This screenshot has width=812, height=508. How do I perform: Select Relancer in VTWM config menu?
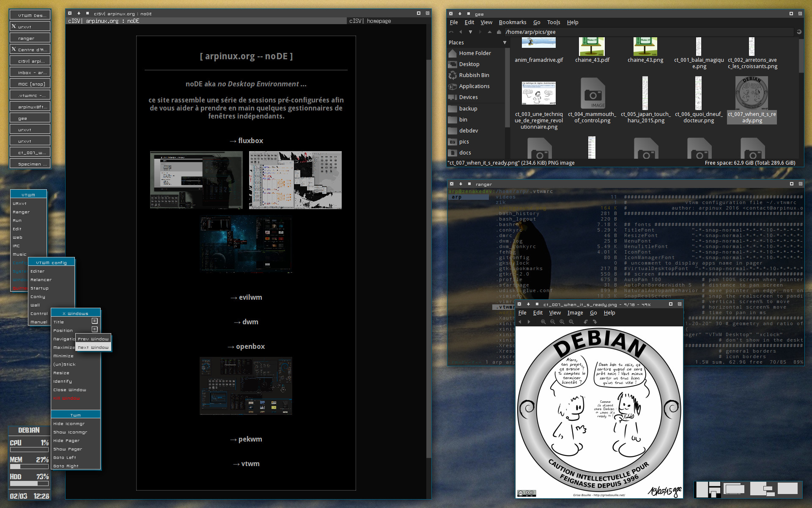52,280
